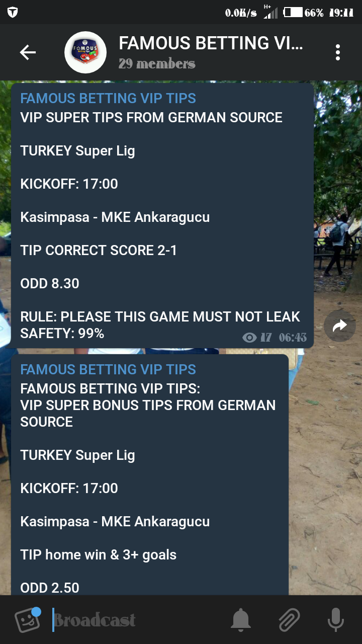This screenshot has width=362, height=644.
Task: Tap the first FAMOUS BETTING VIP TIPS sender name
Action: pyautogui.click(x=108, y=99)
